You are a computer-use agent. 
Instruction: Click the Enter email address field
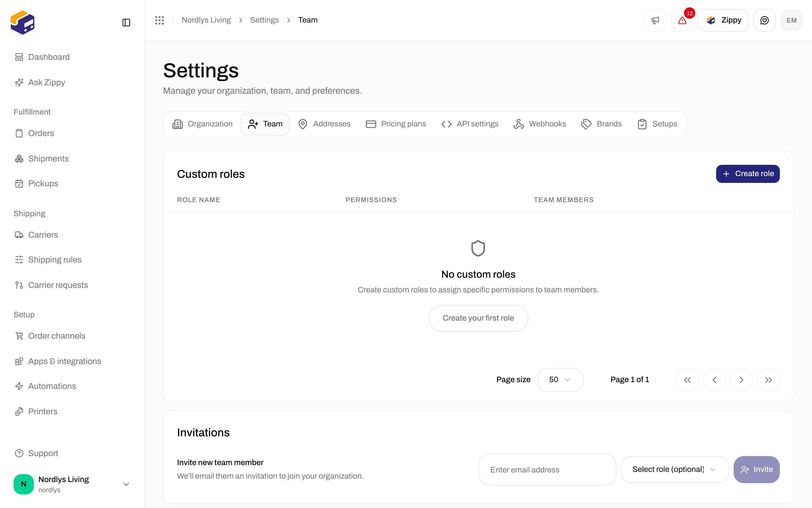click(547, 470)
